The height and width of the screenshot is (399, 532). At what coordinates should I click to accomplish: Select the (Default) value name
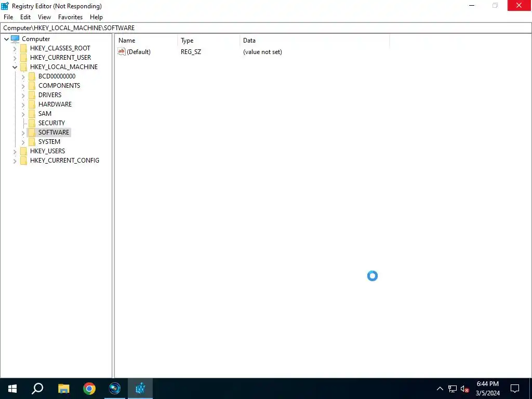138,52
